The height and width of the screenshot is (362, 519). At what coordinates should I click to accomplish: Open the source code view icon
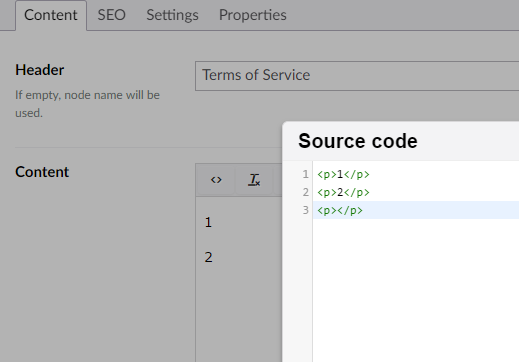[216, 180]
